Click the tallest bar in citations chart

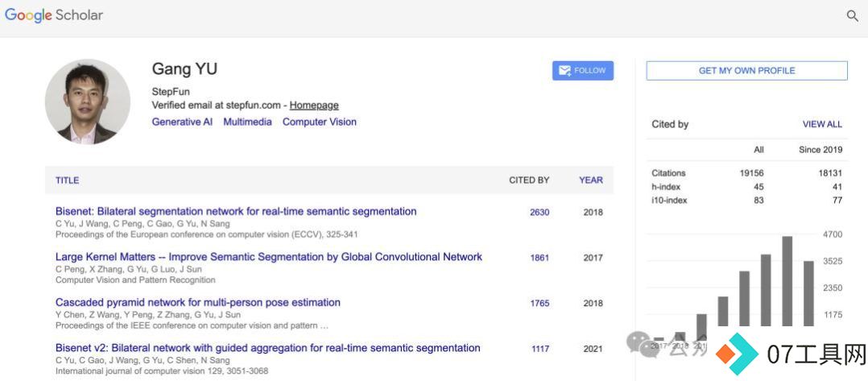click(787, 281)
